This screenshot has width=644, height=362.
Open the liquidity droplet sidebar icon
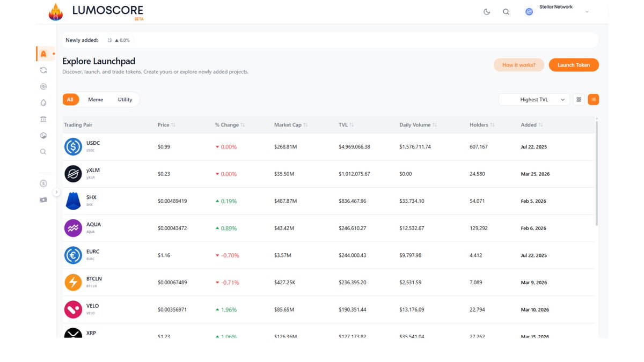coord(43,103)
